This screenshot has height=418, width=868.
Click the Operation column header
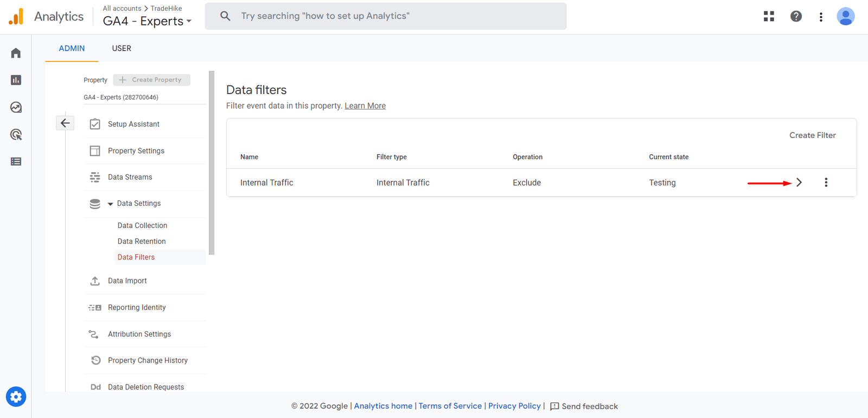pos(527,157)
